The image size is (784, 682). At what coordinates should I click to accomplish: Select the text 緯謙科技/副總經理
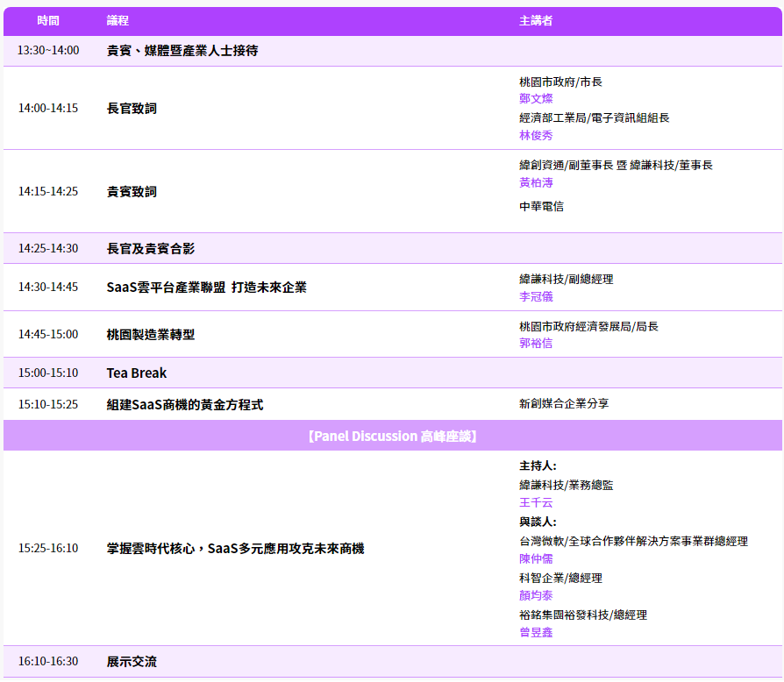(x=566, y=280)
